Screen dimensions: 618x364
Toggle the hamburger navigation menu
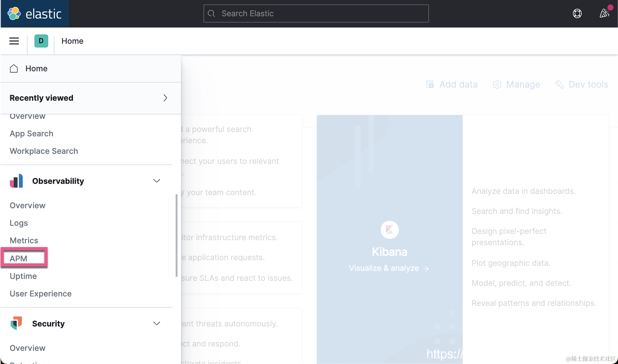[x=14, y=41]
